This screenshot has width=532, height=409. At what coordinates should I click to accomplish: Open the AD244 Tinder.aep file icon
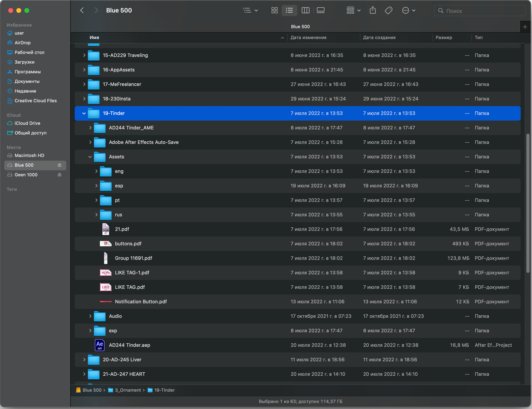(100, 345)
